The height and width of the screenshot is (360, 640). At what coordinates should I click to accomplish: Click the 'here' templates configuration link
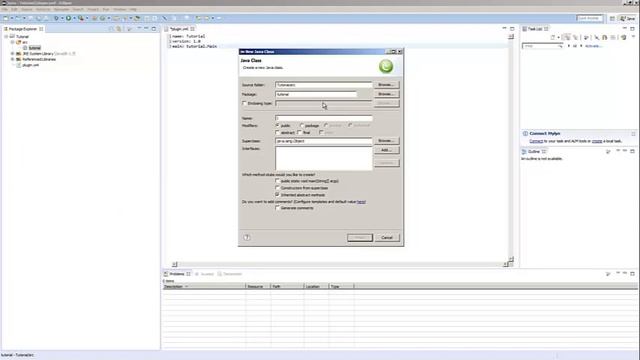coord(361,202)
